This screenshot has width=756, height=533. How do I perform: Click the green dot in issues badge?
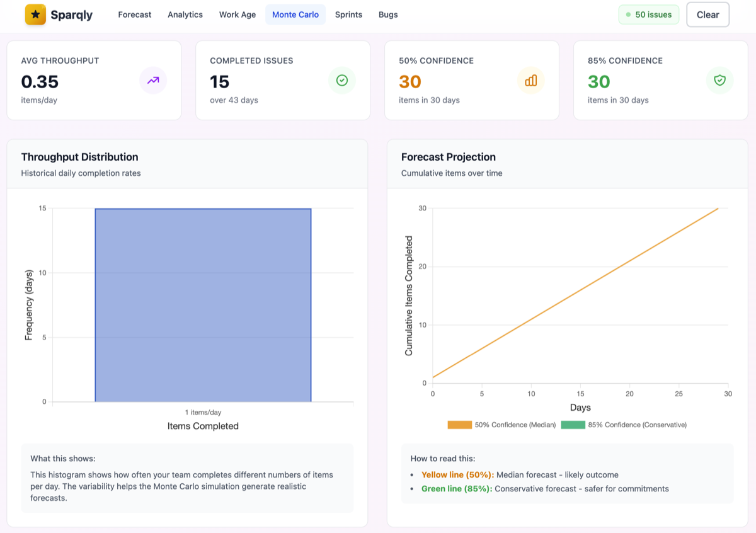point(628,14)
